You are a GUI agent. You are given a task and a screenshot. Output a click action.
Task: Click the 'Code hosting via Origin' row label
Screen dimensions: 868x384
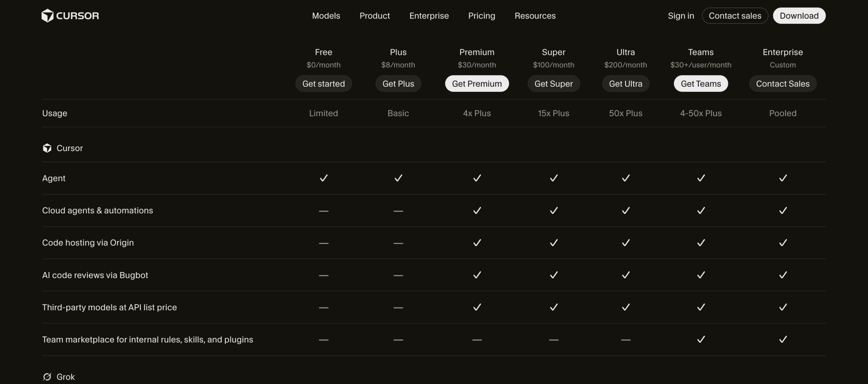pos(88,242)
